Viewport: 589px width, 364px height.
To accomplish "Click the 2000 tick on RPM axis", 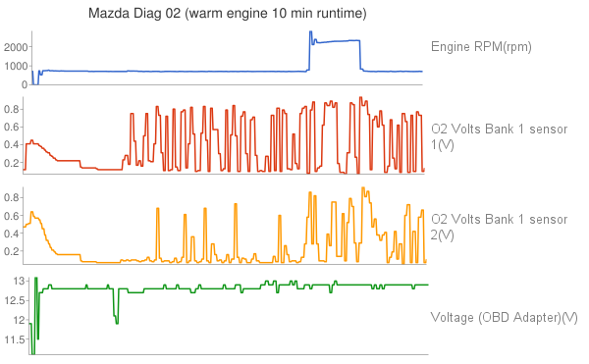I will [x=16, y=47].
